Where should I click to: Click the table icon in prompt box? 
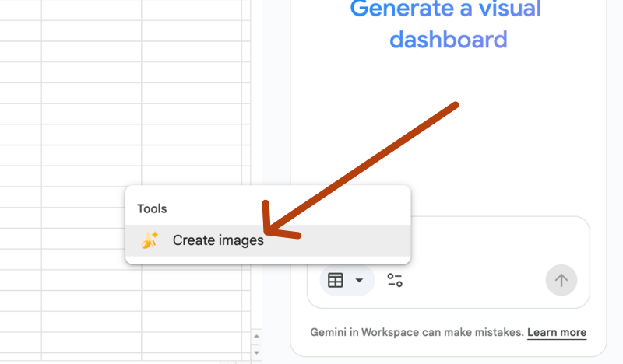[x=336, y=280]
